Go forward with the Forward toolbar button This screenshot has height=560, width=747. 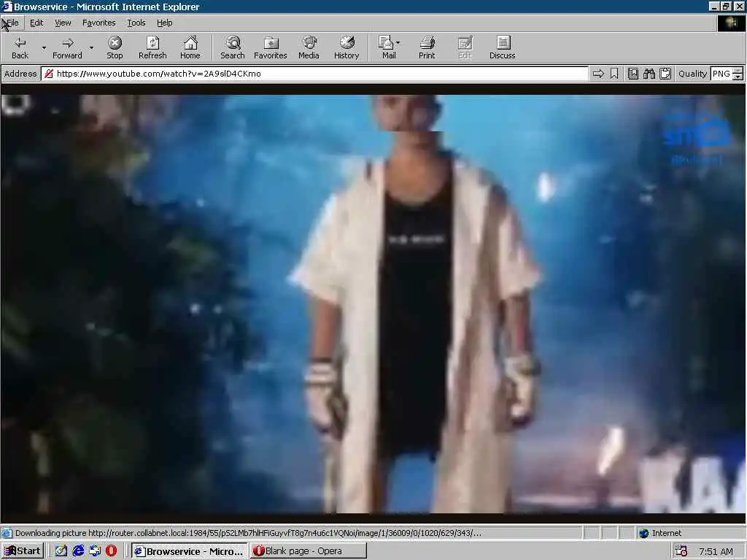[67, 47]
